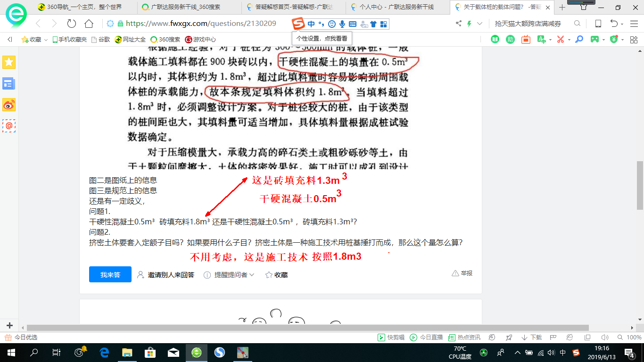Open the translate extension icon

coord(542,40)
